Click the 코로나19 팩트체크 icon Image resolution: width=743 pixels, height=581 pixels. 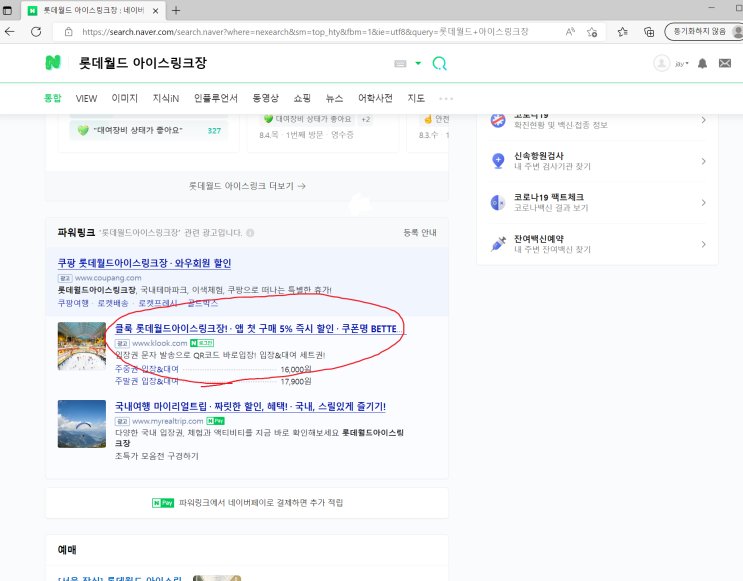point(498,203)
